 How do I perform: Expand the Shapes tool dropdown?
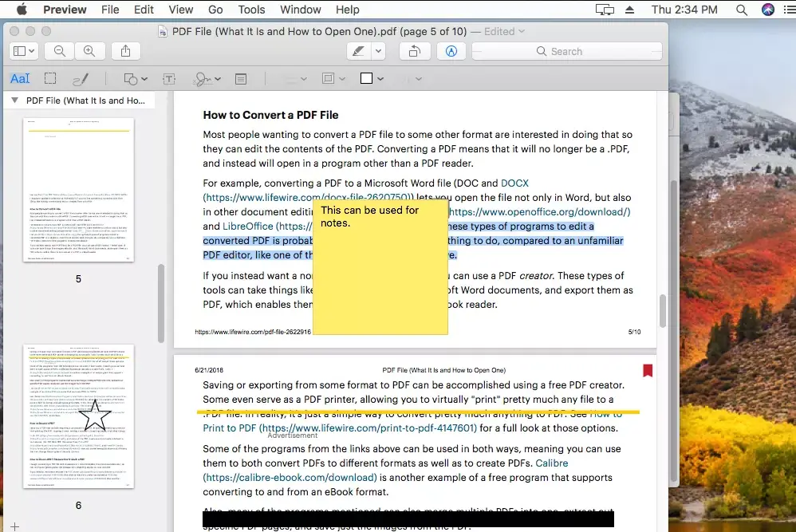(136, 79)
